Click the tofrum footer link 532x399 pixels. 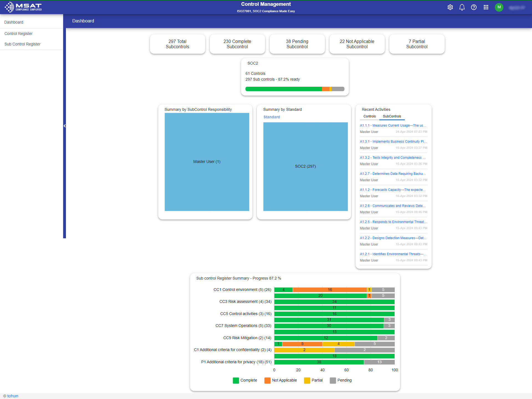pos(13,396)
